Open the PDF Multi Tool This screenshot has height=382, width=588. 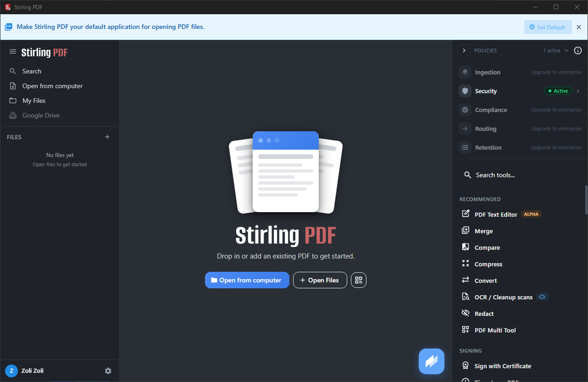tap(495, 330)
